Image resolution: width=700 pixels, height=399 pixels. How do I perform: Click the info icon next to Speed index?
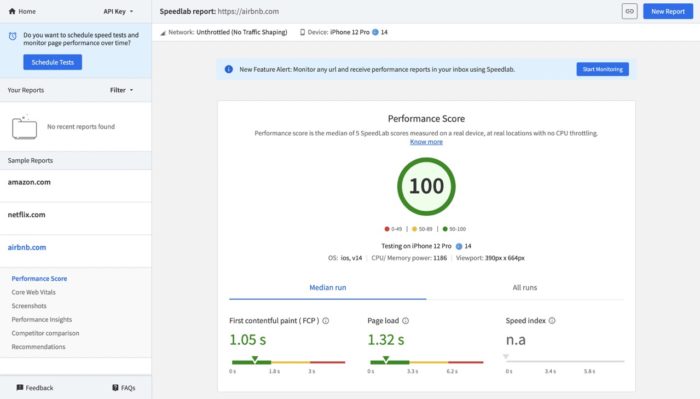[x=552, y=320]
